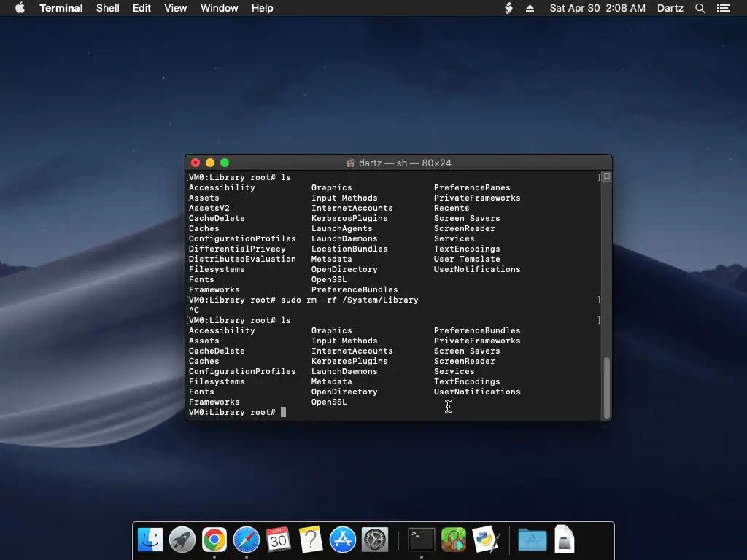Viewport: 747px width, 560px height.
Task: Open the document stack icon in Dock
Action: click(565, 539)
